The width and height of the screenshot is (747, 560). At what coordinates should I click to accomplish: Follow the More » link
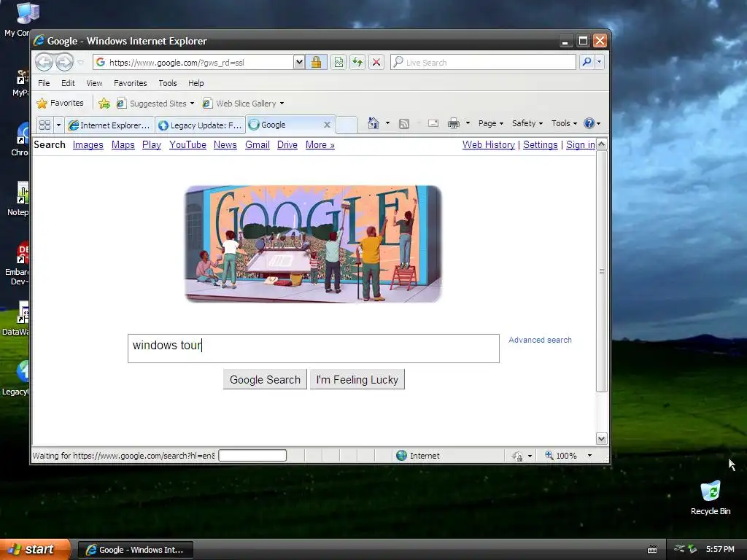[x=320, y=145]
